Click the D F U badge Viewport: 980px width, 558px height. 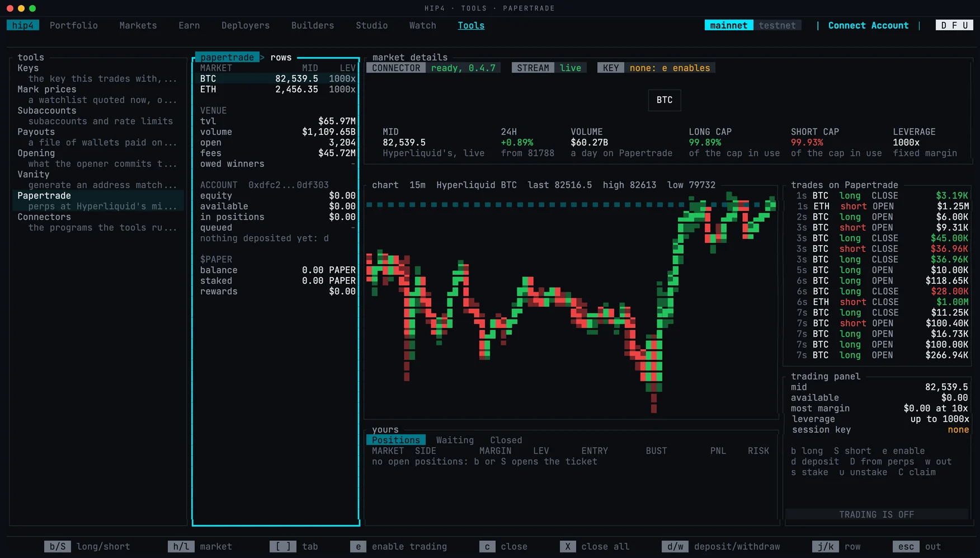(954, 25)
